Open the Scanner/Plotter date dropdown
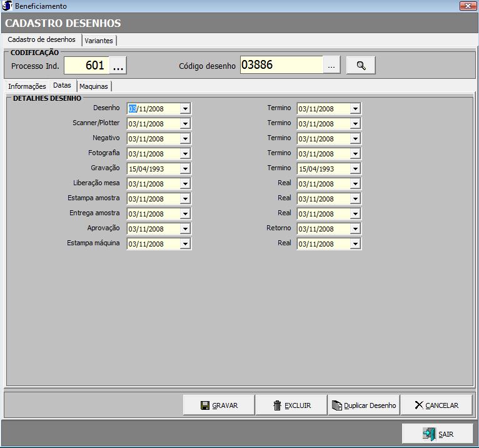 [x=185, y=124]
